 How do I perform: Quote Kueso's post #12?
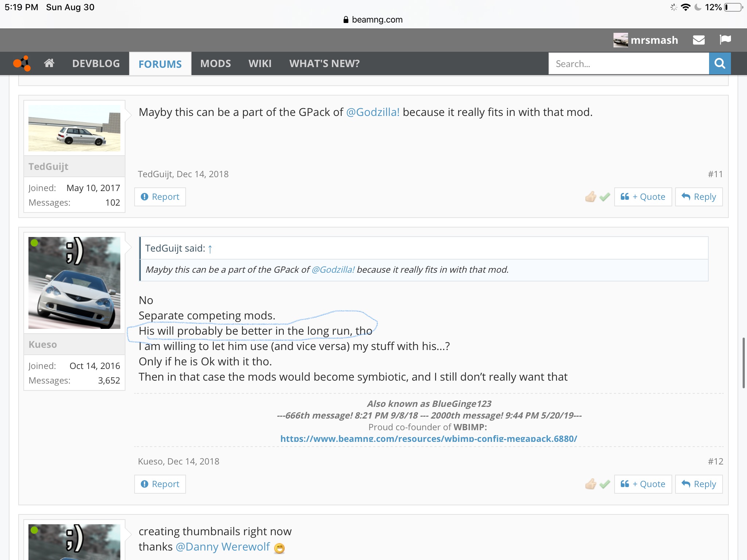(643, 484)
